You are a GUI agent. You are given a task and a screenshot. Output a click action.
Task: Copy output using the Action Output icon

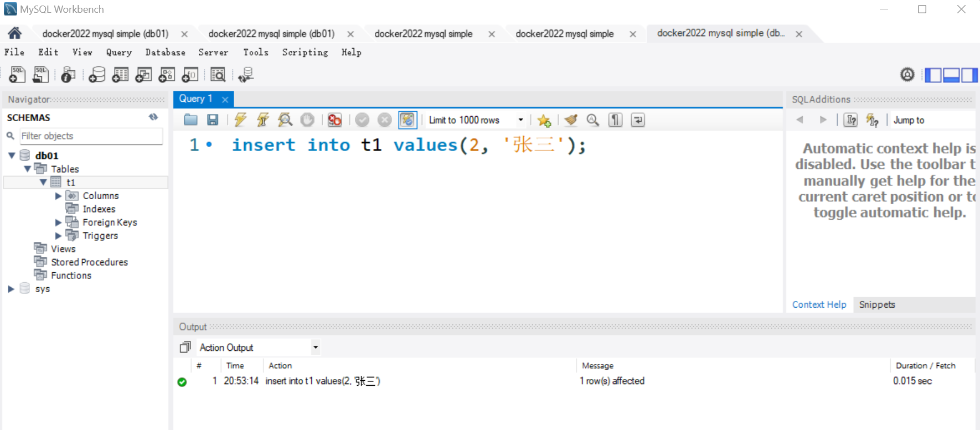tap(185, 347)
